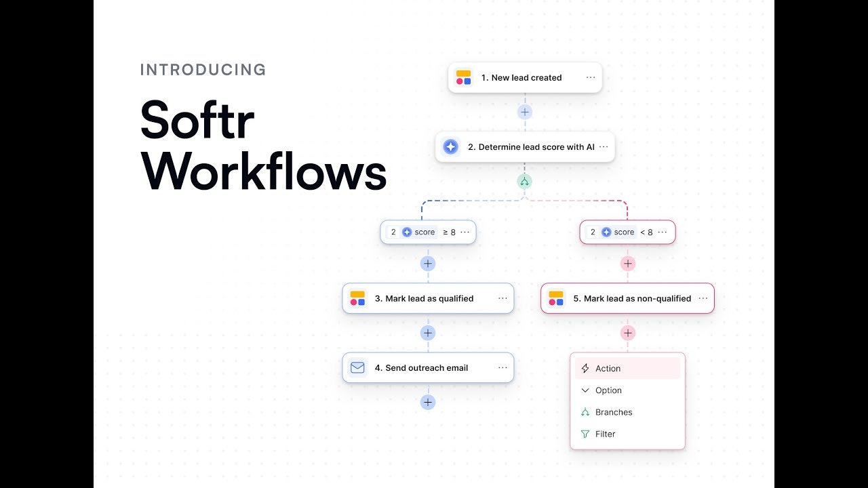Click the pink plus above "Mark lead as non-qualified"

(x=628, y=263)
